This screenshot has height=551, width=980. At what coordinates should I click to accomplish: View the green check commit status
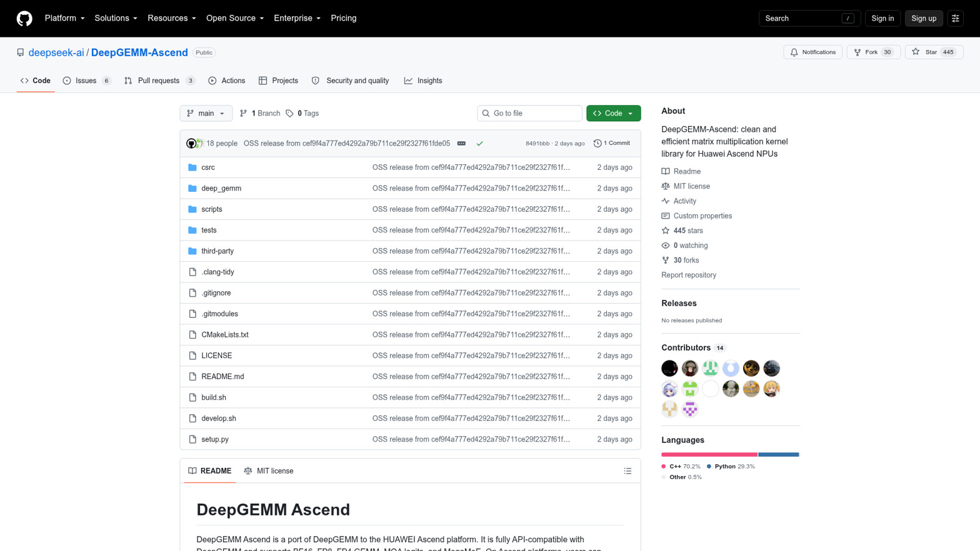click(479, 143)
